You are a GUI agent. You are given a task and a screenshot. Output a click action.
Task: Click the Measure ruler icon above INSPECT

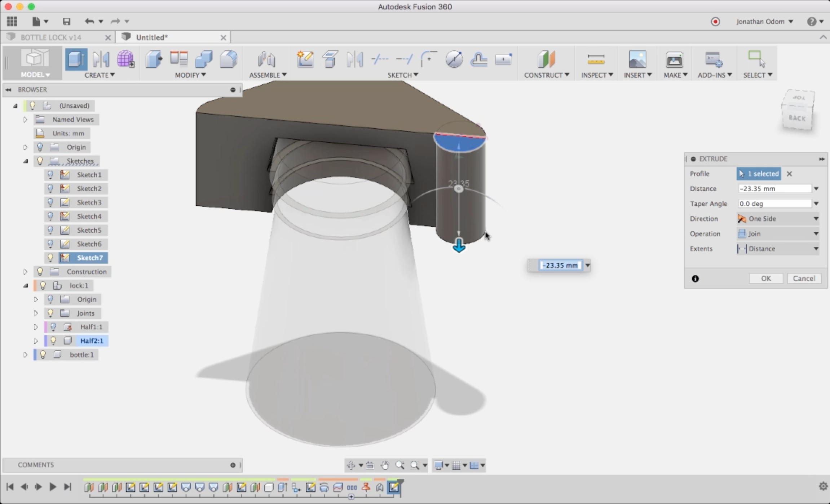[596, 59]
